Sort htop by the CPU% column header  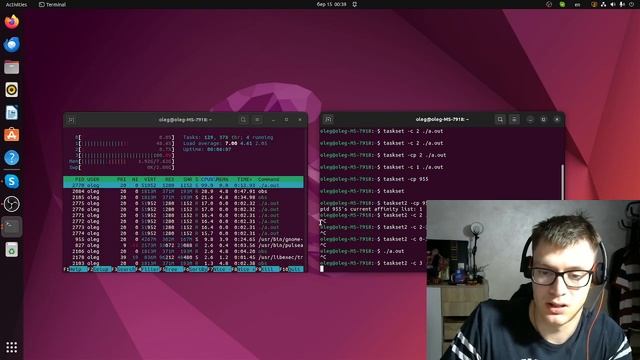tap(208, 179)
